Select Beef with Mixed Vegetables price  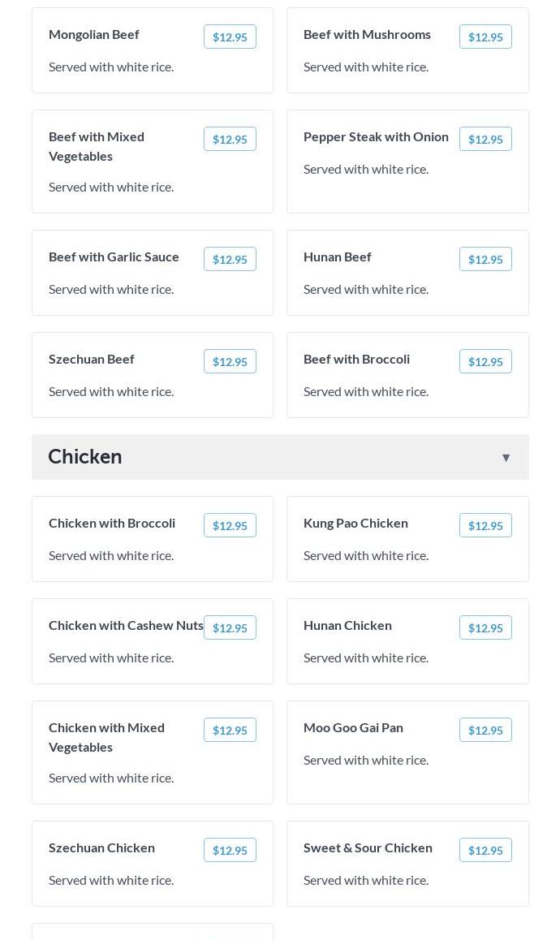click(x=230, y=140)
